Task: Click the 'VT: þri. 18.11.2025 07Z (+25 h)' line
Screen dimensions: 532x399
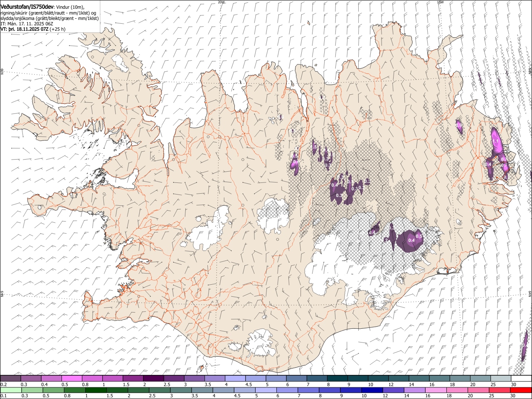Action: click(33, 29)
